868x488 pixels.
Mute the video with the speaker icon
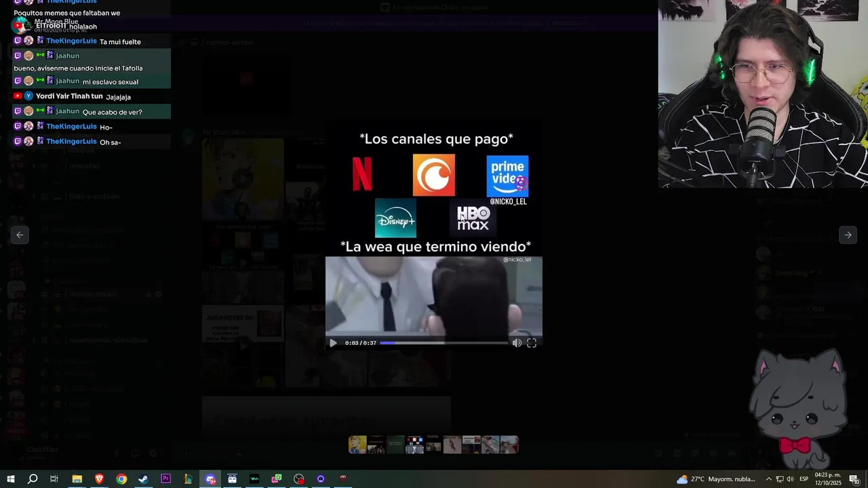point(517,343)
